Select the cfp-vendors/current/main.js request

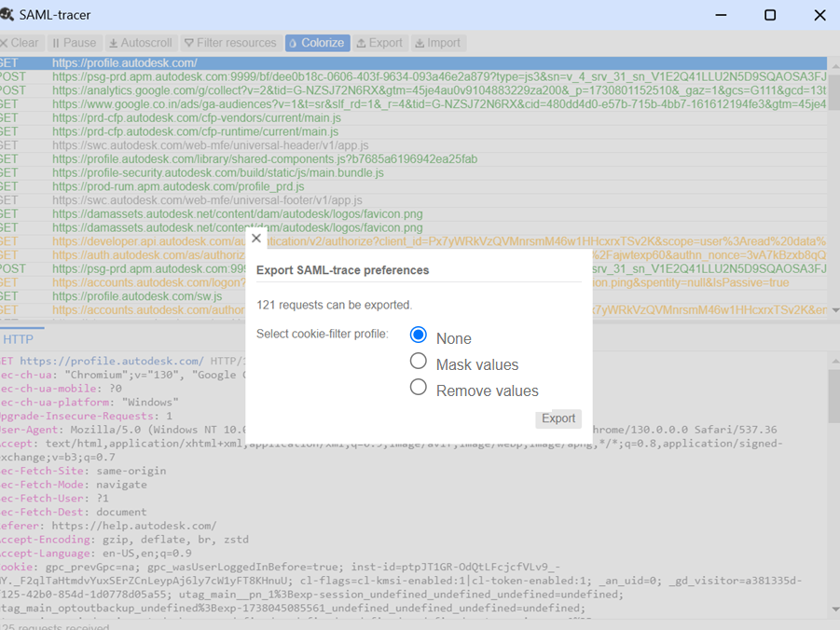(x=413, y=117)
